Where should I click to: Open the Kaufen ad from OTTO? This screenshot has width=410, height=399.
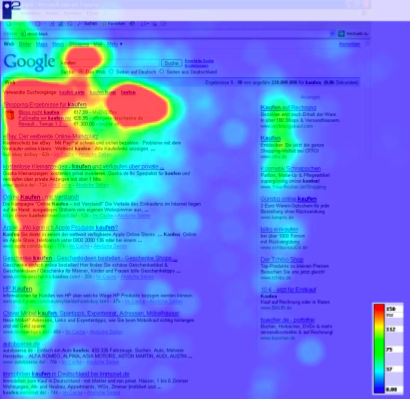pos(270,138)
